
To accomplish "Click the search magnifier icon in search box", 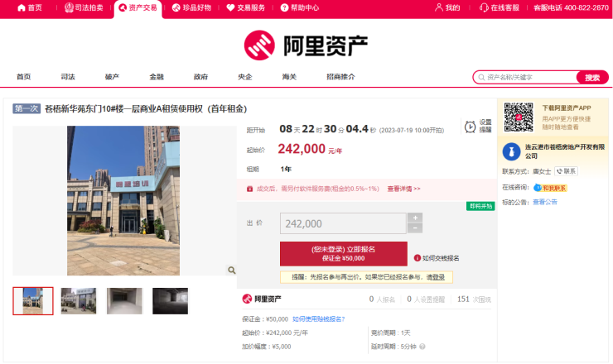I will click(x=481, y=77).
